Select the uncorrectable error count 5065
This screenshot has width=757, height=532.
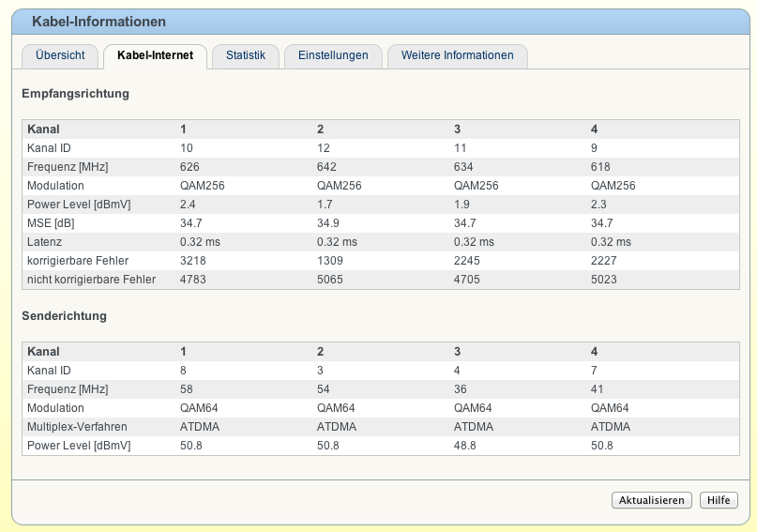[330, 280]
